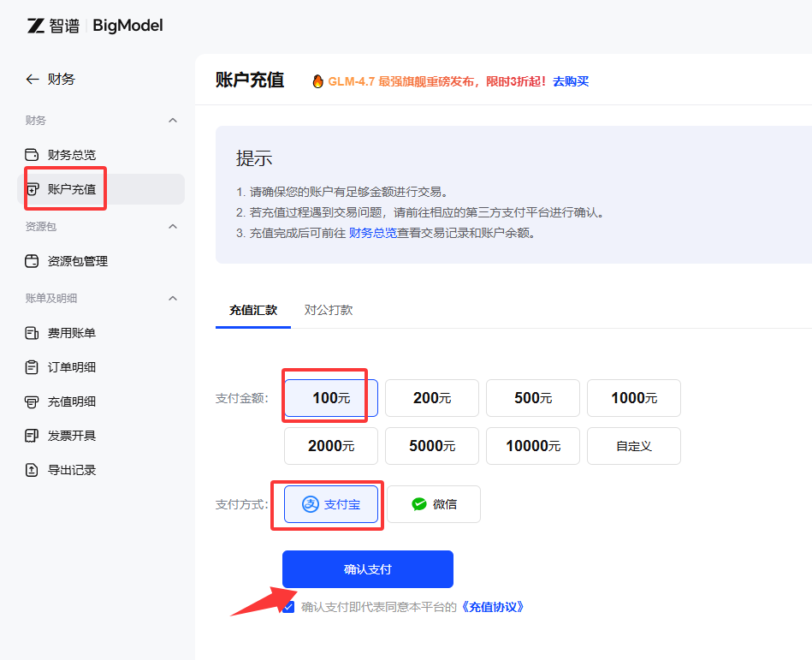The image size is (812, 660).
Task: Choose 微信 as payment method
Action: point(434,504)
